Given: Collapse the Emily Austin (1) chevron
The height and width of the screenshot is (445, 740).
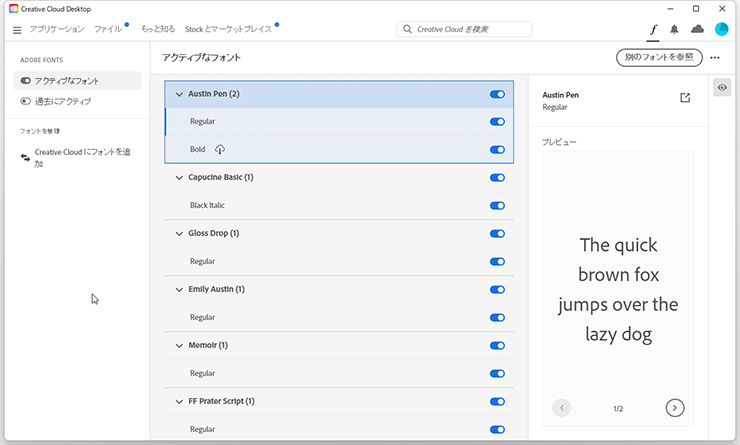Looking at the screenshot, I should click(x=179, y=290).
